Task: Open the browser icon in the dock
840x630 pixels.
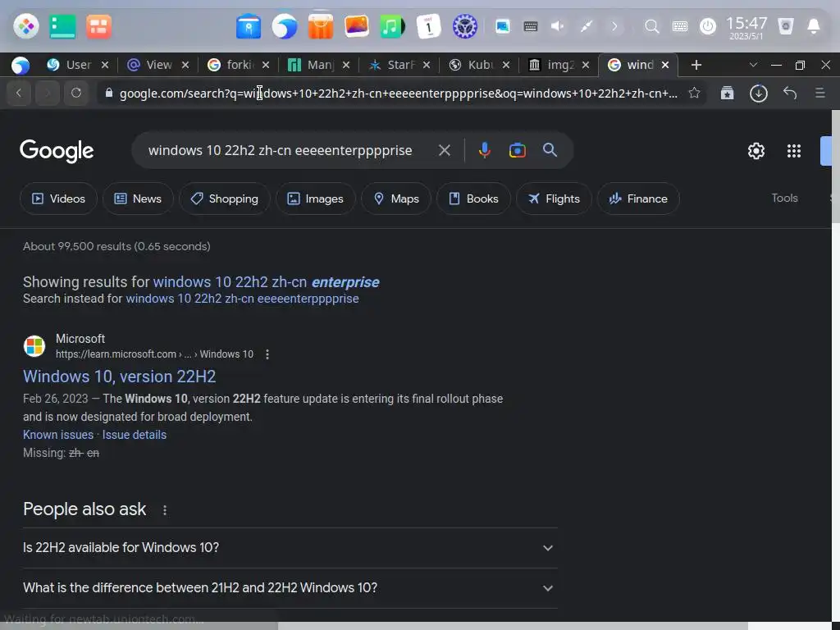Action: (x=285, y=26)
